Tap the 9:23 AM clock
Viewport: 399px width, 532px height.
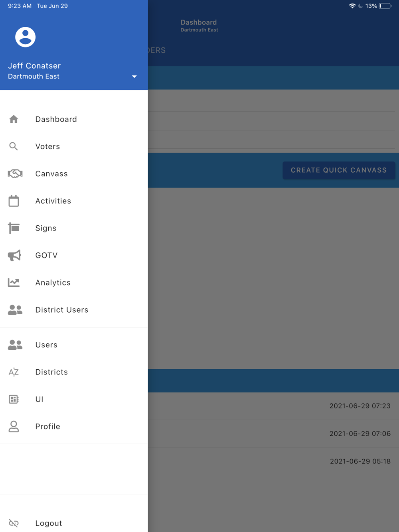(x=20, y=6)
